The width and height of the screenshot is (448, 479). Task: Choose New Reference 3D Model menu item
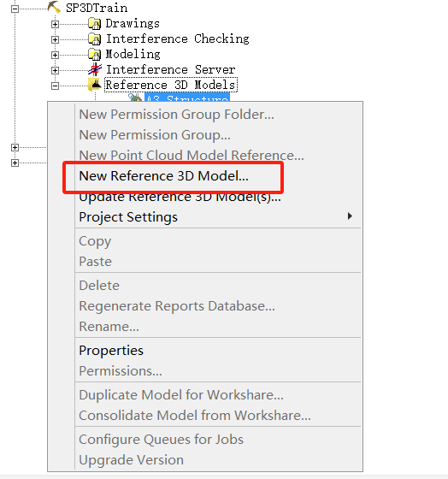163,176
